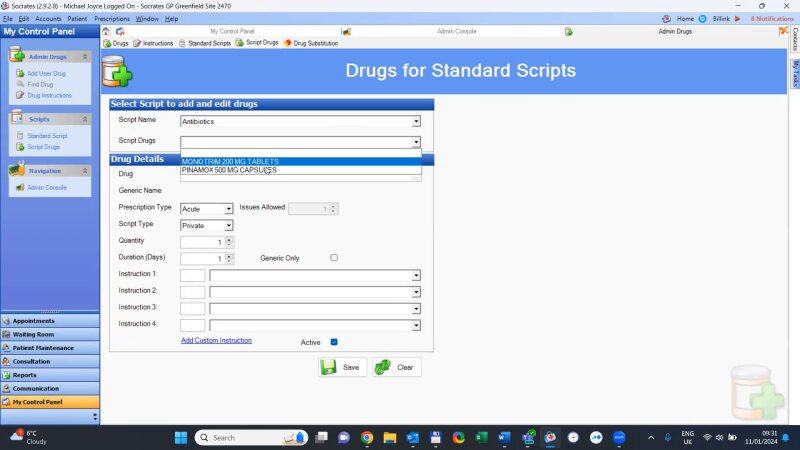Go to Admin Console in Navigation panel
Viewport: 800px width, 450px height.
coord(46,187)
